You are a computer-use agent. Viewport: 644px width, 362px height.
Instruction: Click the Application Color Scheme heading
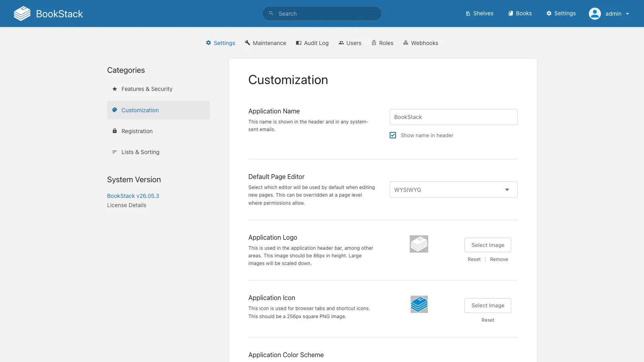286,355
